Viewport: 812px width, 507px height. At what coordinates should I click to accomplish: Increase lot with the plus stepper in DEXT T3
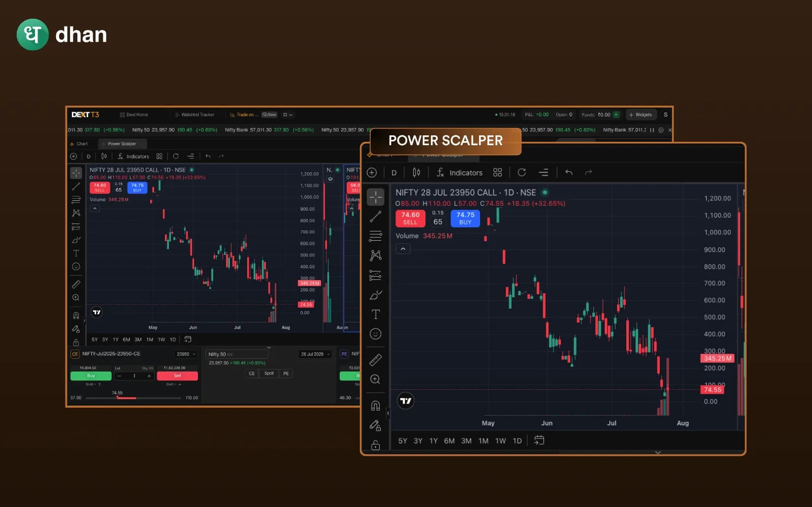[149, 376]
